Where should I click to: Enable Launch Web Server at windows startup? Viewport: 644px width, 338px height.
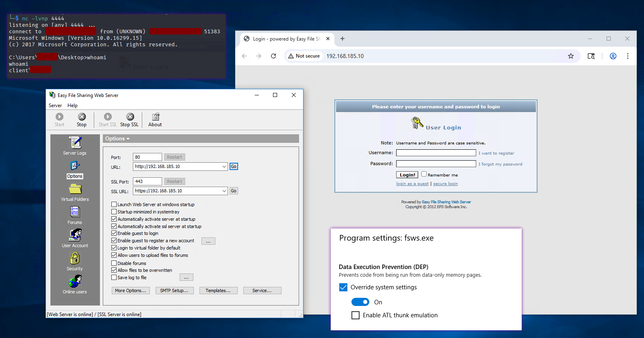(114, 205)
